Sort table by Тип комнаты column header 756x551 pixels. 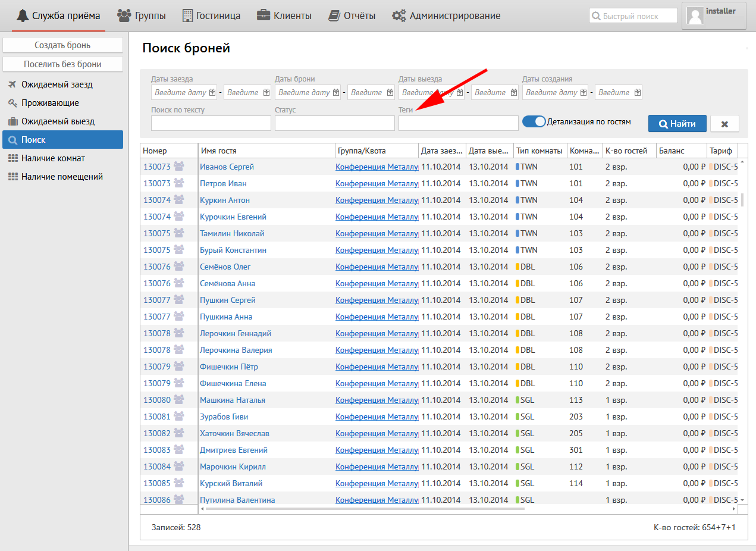coord(539,151)
